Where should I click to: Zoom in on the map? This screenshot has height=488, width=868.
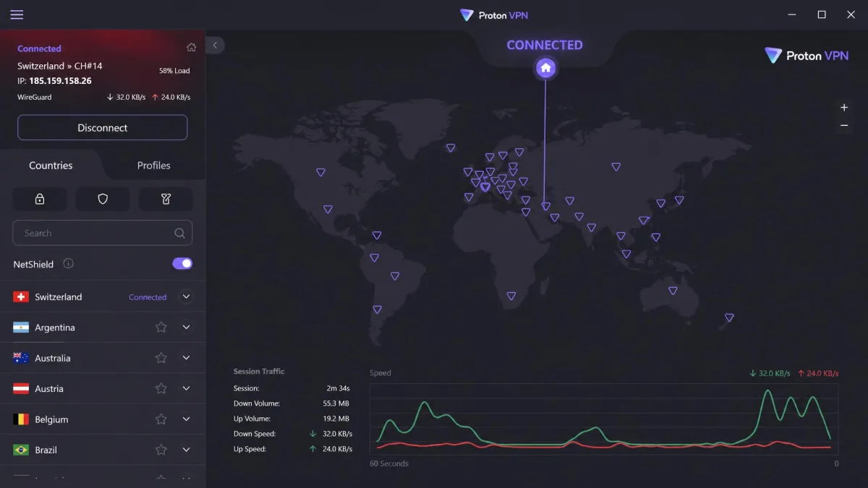click(x=844, y=108)
